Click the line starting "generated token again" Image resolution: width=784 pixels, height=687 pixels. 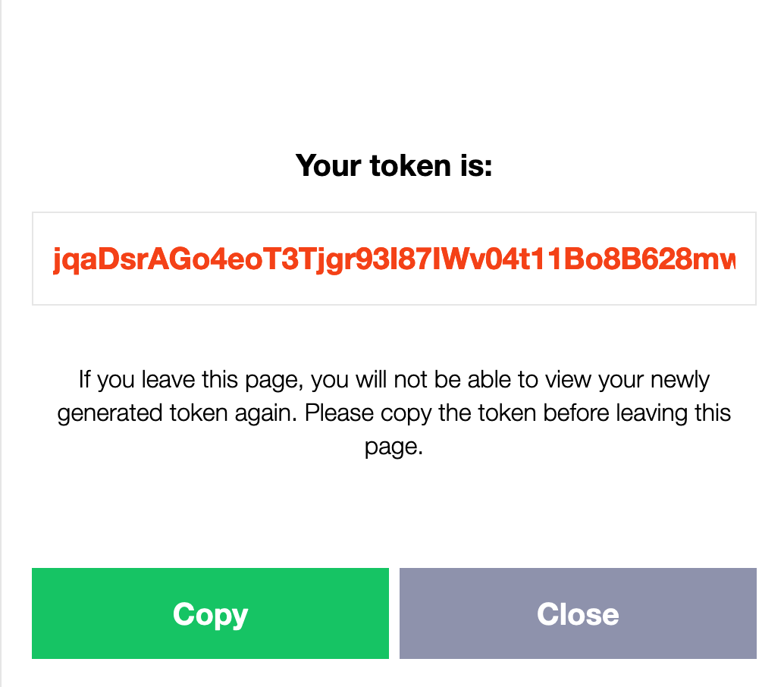(x=394, y=413)
